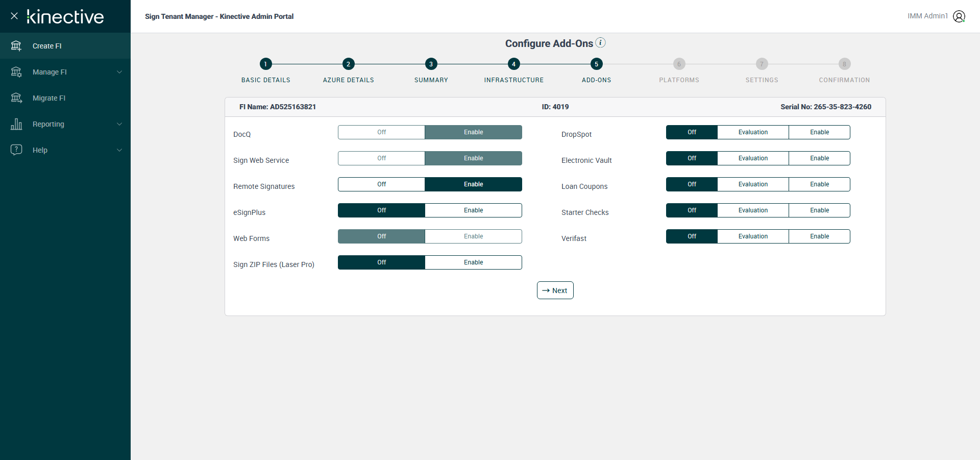Set Web Forms to Enable
Viewport: 980px width, 460px height.
(474, 236)
